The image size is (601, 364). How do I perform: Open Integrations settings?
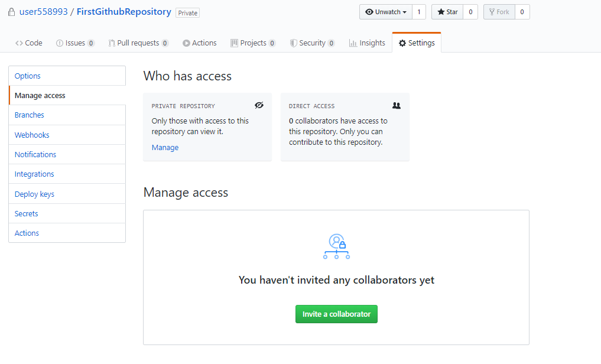click(67, 174)
